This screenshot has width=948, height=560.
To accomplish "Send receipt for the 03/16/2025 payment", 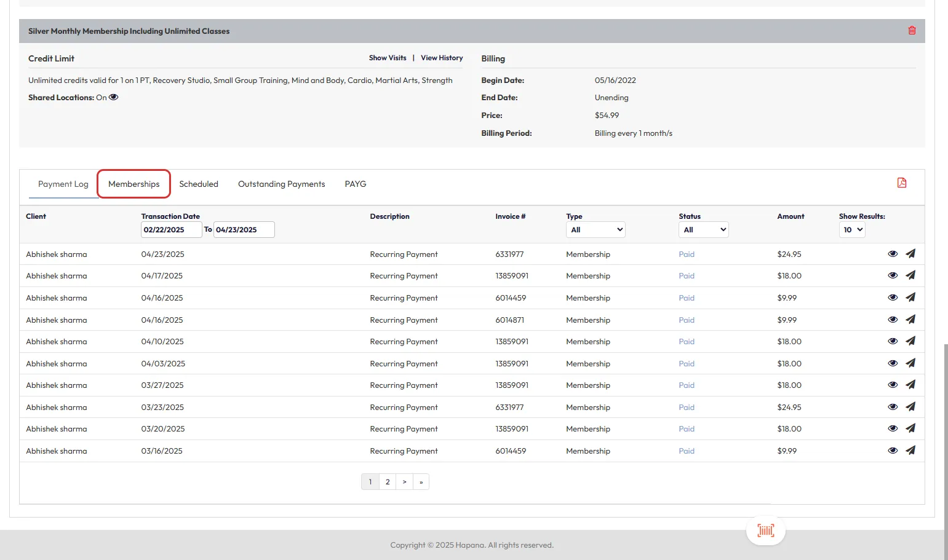I will click(x=910, y=451).
